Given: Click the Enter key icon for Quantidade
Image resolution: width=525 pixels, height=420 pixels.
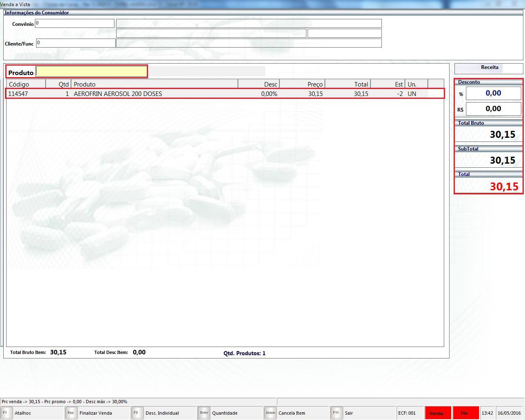Looking at the screenshot, I should (x=204, y=413).
